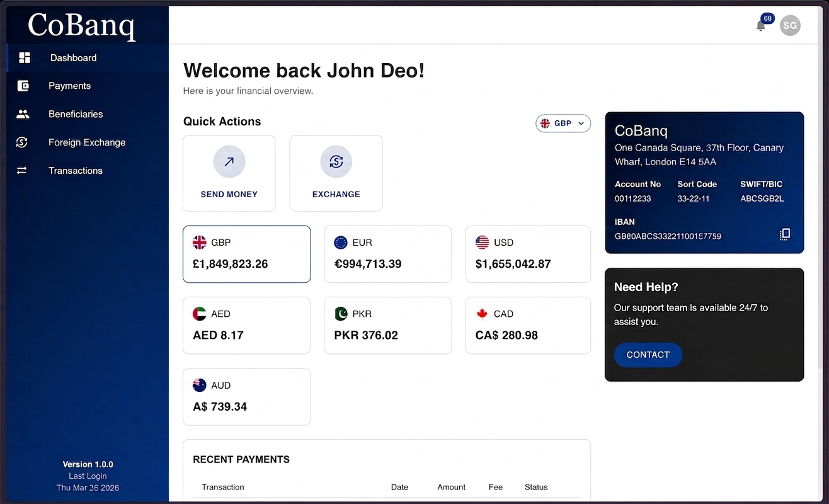829x504 pixels.
Task: Copy the IBAN using the copy icon
Action: 784,234
